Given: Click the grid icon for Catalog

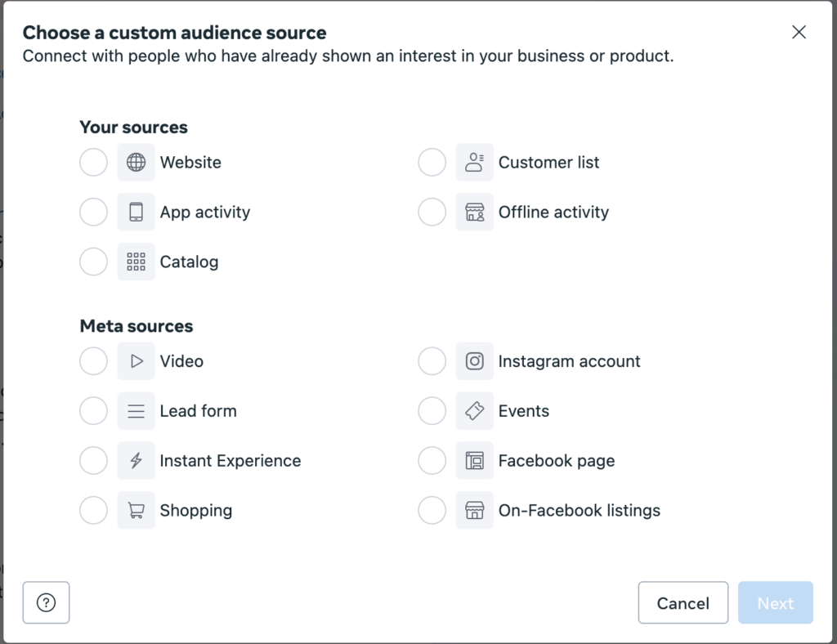Looking at the screenshot, I should (x=136, y=262).
